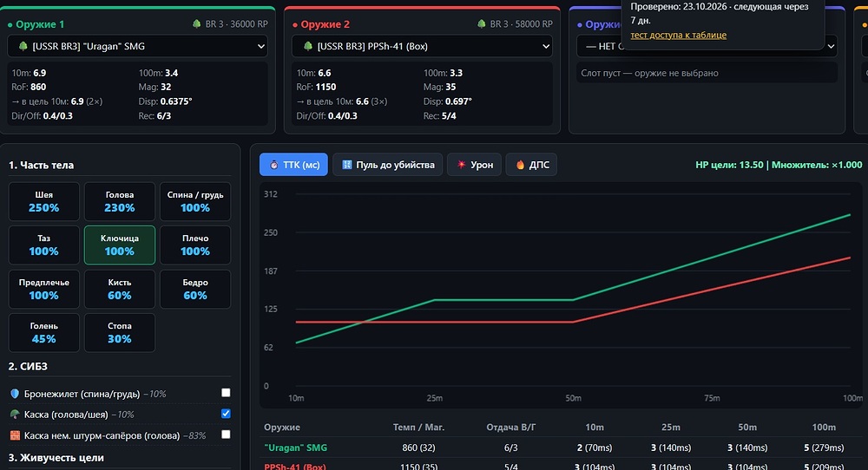Click the Оружие column header
868x470 pixels.
(282, 427)
